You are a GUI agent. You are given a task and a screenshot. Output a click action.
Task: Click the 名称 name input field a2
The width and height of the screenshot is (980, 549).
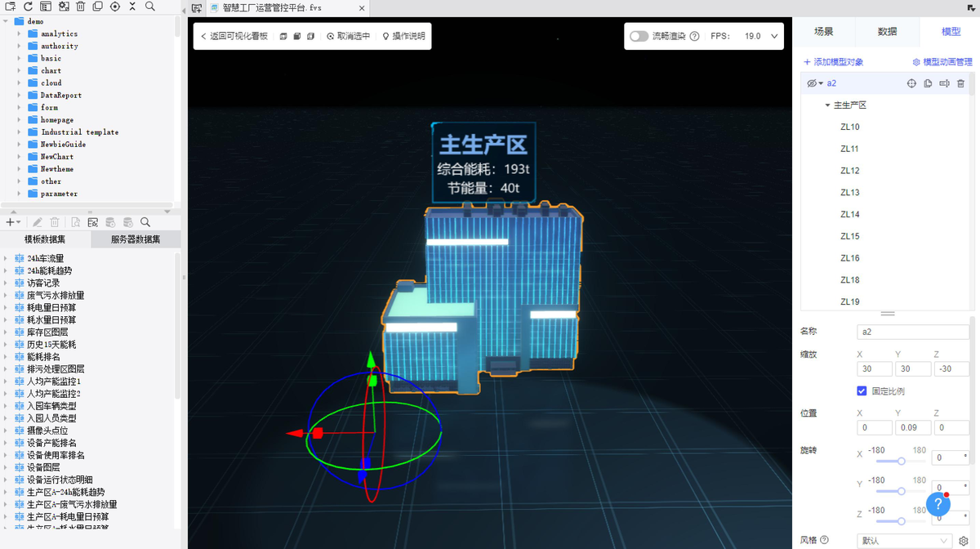pos(912,332)
